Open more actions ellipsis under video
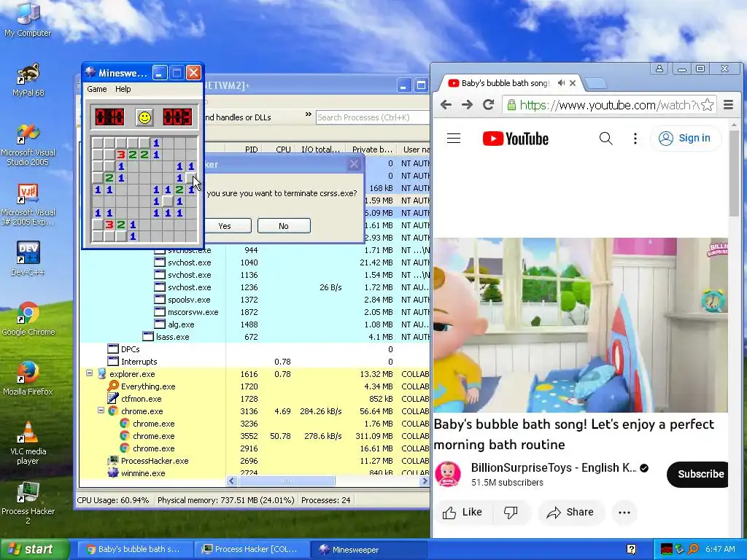747x560 pixels. click(x=624, y=513)
